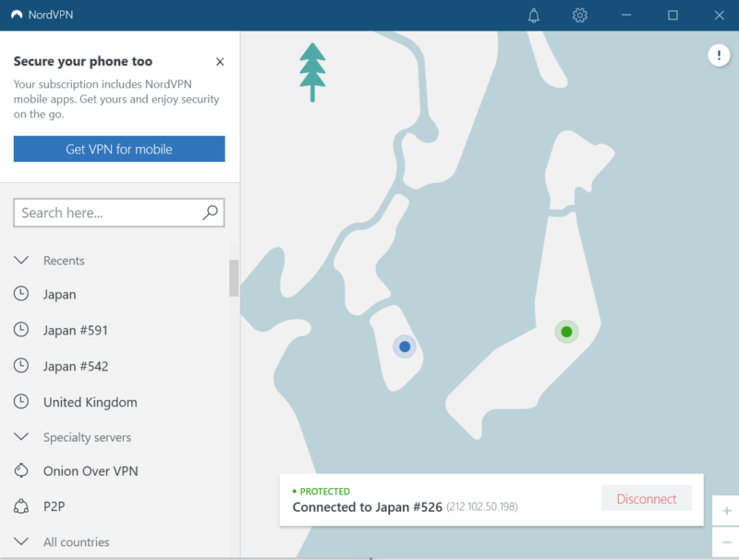Screen dimensions: 739x560
Task: Click clock icon beside Japan #591
Action: 21,330
